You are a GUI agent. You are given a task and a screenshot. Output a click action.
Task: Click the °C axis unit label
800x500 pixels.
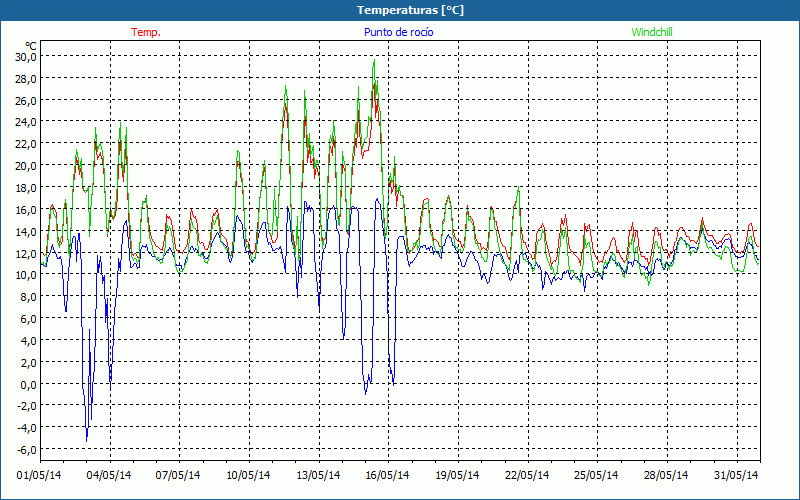(31, 45)
